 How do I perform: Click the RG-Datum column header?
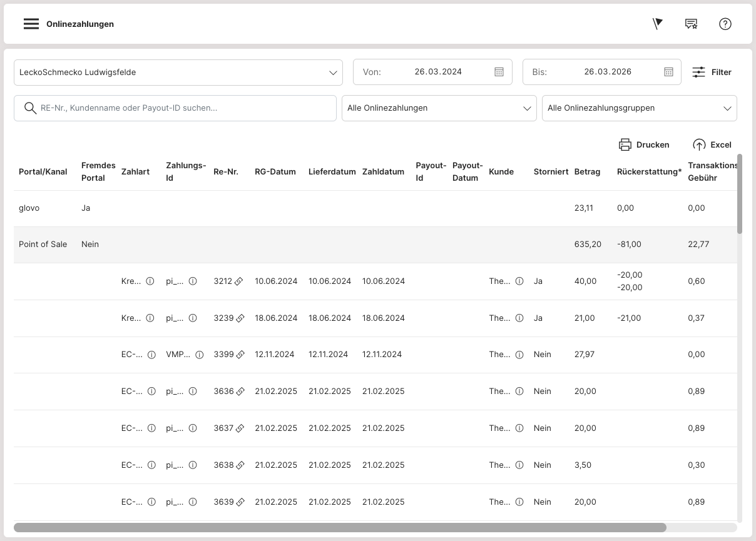(275, 172)
